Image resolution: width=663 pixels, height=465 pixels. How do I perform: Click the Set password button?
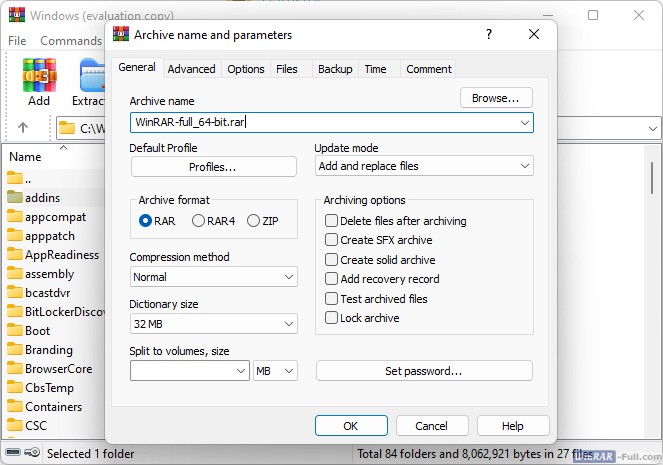click(424, 371)
